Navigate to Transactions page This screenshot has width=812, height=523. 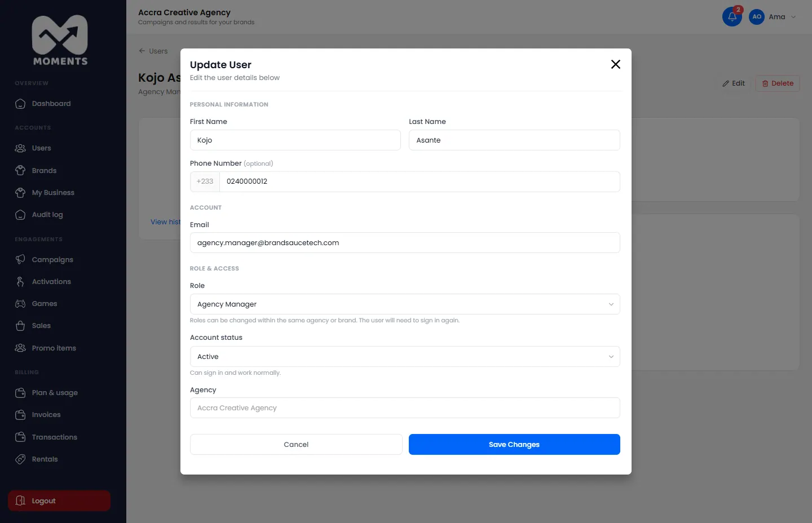coord(55,437)
